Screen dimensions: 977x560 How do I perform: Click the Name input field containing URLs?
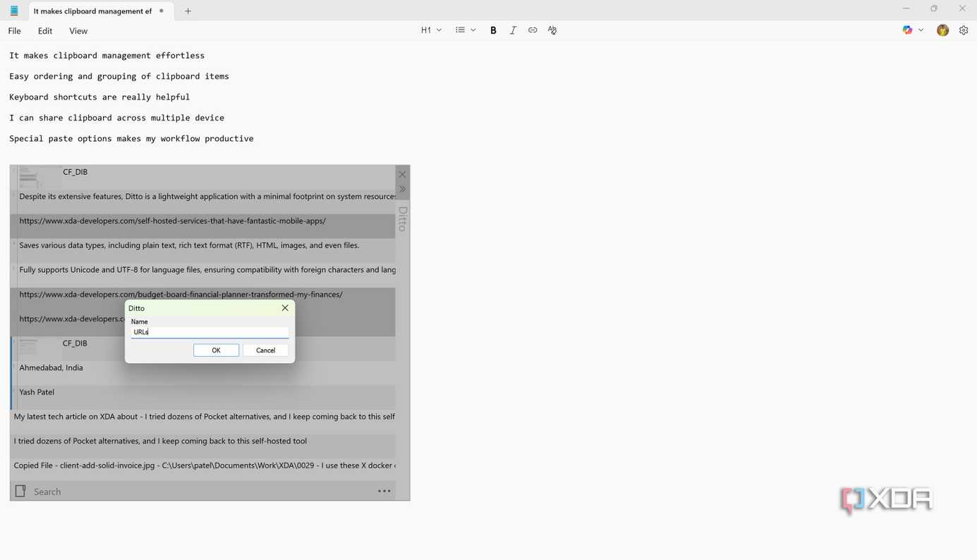point(210,332)
